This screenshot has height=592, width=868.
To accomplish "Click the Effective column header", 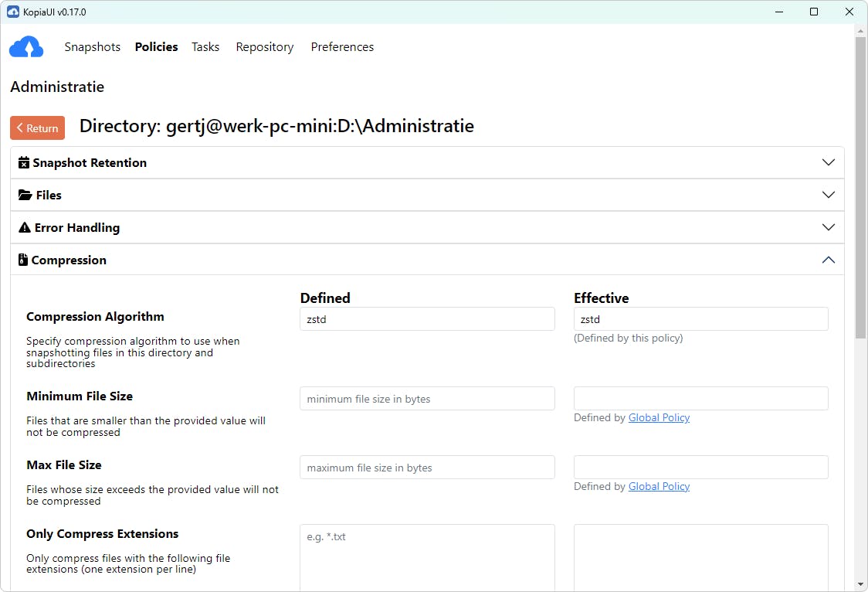I will pyautogui.click(x=601, y=298).
